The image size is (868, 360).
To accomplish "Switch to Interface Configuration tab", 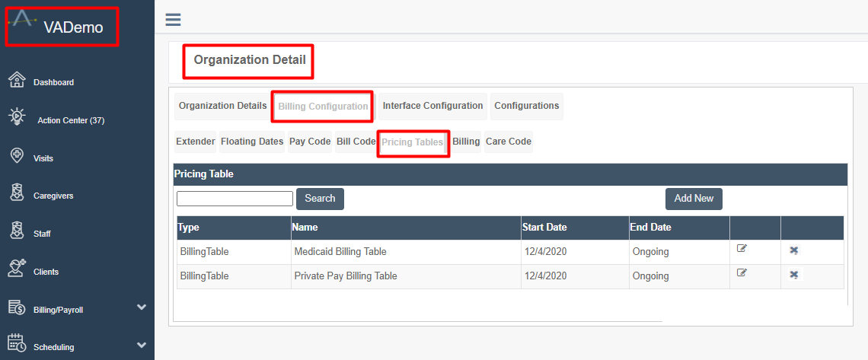I will 433,107.
